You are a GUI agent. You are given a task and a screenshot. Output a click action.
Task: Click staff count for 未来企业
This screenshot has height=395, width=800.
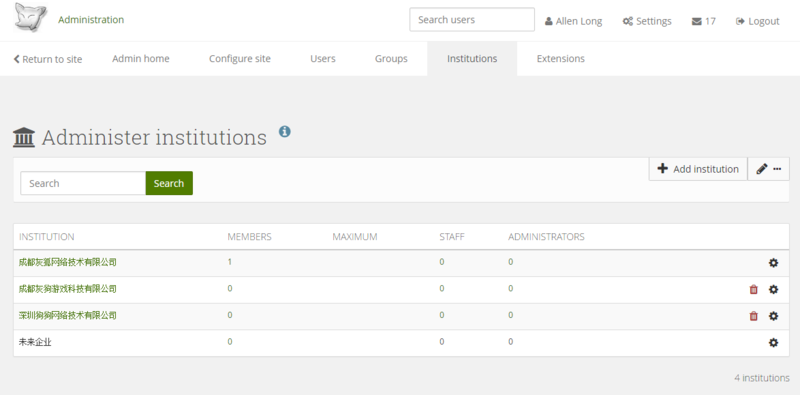(x=442, y=341)
